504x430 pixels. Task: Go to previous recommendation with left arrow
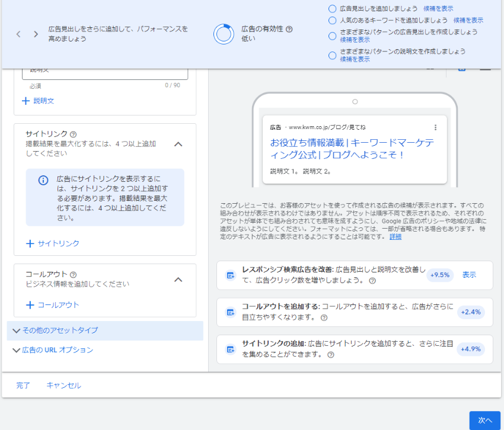tap(18, 34)
